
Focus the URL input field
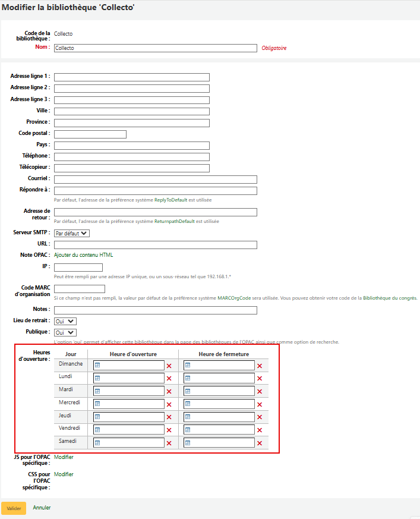(156, 245)
